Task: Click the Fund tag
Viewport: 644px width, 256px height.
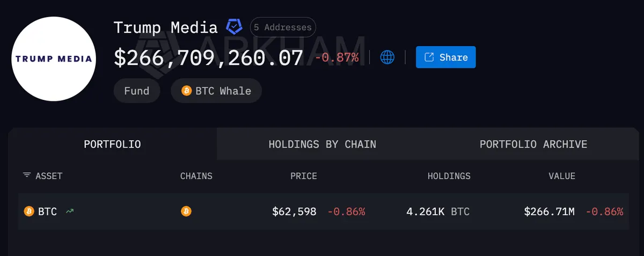Action: (137, 91)
